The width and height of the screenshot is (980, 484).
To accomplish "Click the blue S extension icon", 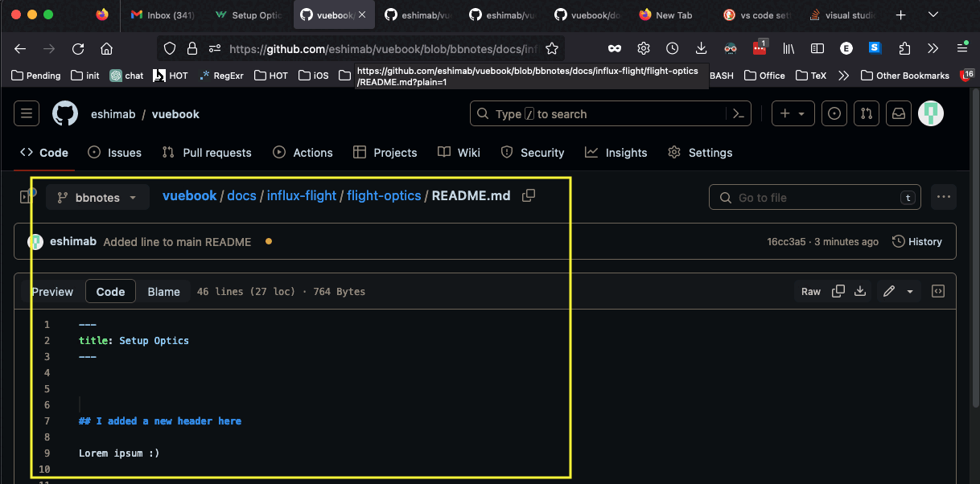I will point(875,48).
